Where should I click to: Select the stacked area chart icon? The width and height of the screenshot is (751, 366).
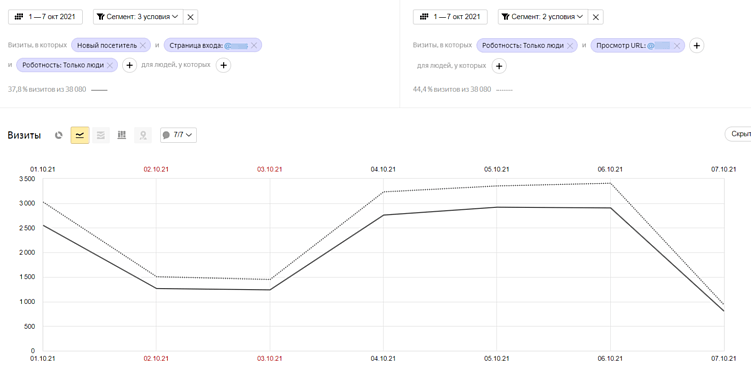pyautogui.click(x=101, y=136)
